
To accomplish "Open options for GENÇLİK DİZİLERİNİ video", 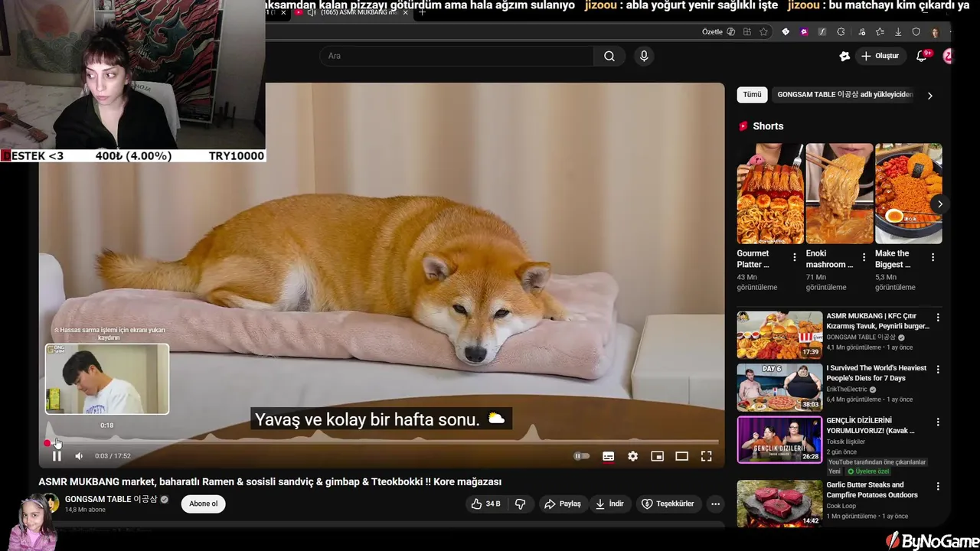I will (938, 422).
